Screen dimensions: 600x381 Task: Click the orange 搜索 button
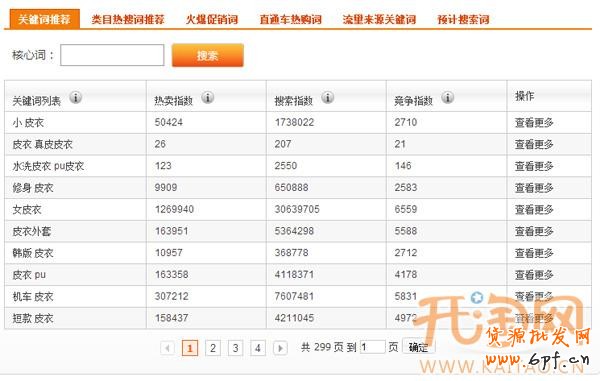[x=207, y=55]
